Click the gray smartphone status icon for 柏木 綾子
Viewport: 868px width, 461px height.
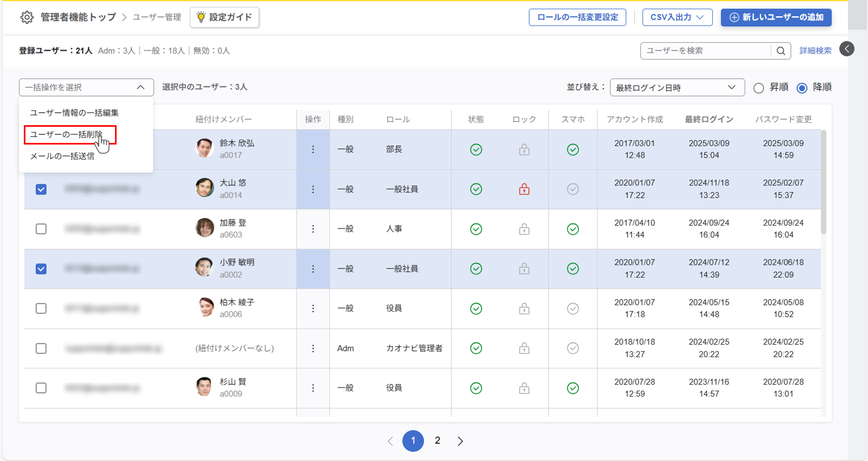(572, 309)
